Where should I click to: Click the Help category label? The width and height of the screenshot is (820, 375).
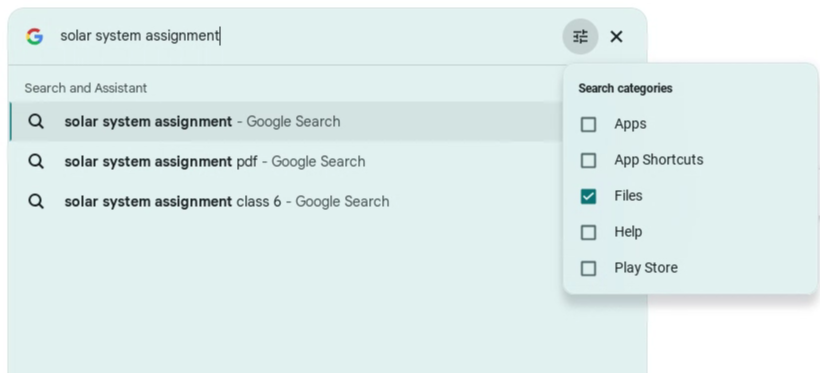(x=628, y=232)
